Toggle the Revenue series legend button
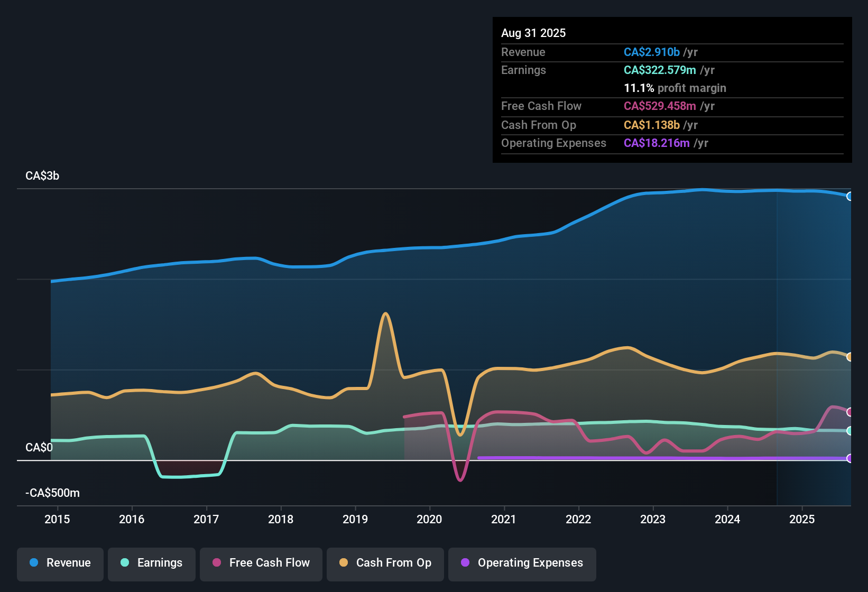The height and width of the screenshot is (592, 868). (x=60, y=564)
